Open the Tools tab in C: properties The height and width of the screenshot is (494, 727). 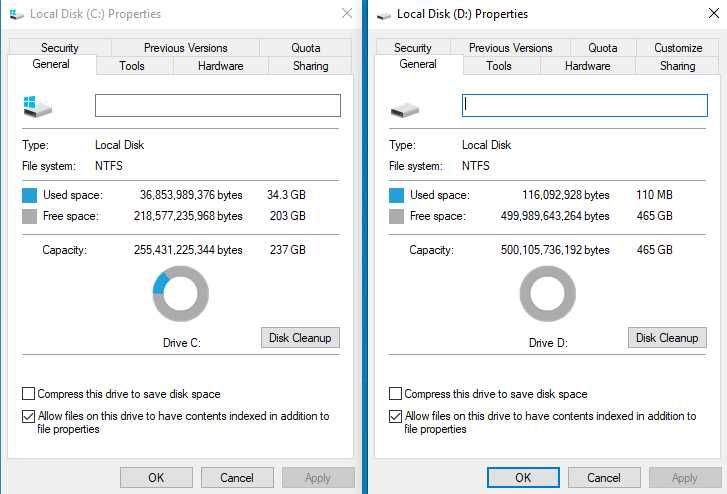click(132, 66)
